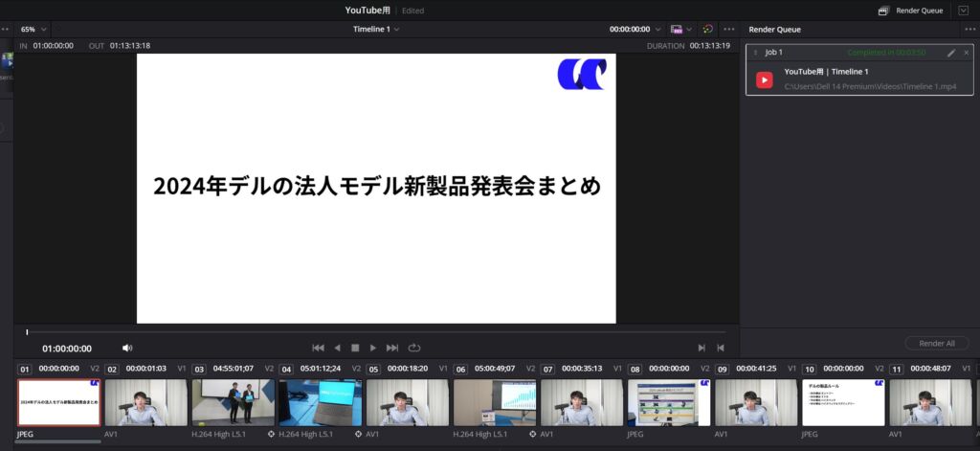
Task: Click the DURATION value 00:13:13:19
Action: [x=710, y=46]
